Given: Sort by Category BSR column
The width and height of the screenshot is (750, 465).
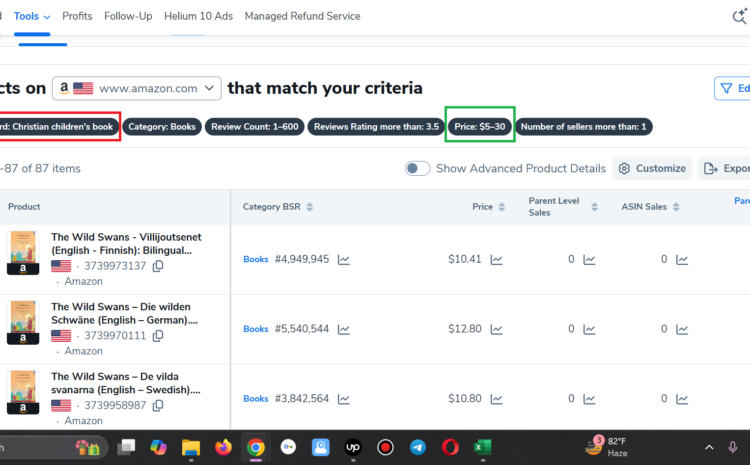Looking at the screenshot, I should point(310,207).
